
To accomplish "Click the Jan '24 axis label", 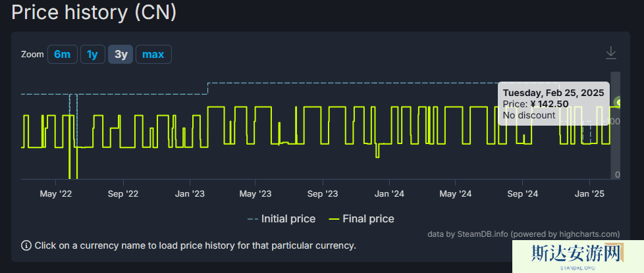I will [x=389, y=193].
